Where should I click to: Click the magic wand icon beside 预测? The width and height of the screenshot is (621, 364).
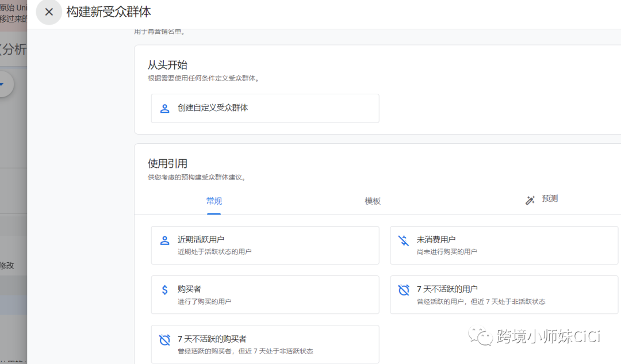(x=530, y=200)
